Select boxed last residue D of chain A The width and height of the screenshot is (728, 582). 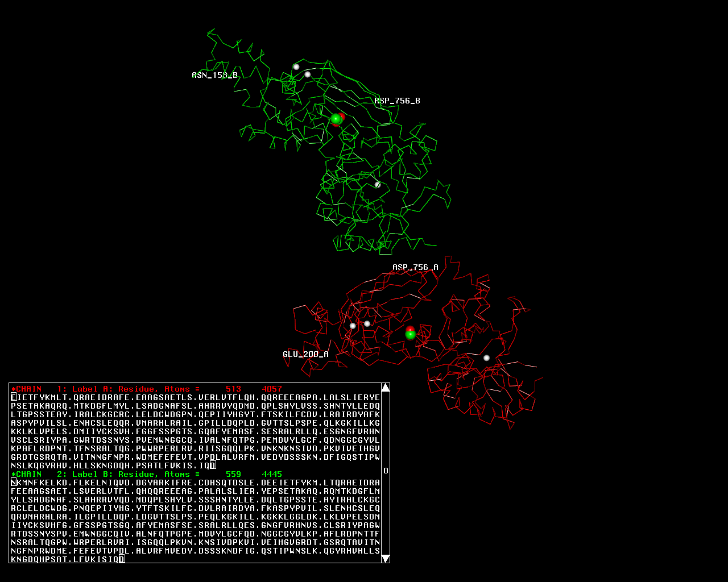tap(213, 465)
